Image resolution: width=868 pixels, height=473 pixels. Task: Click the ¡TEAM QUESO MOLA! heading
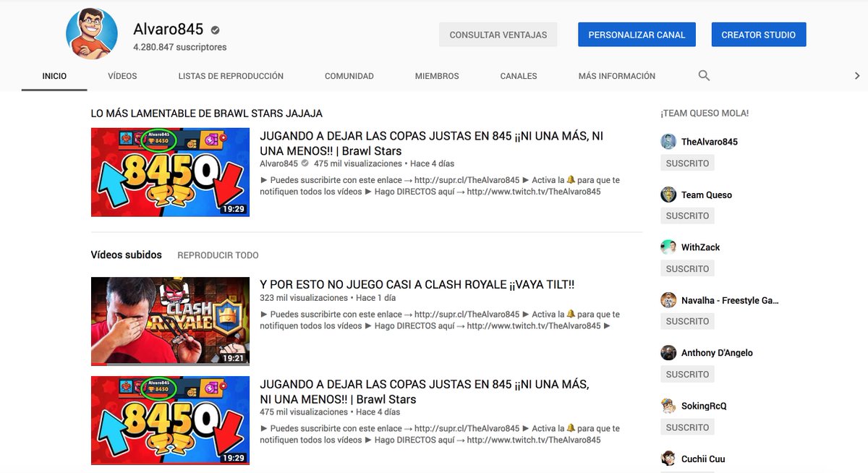(705, 114)
